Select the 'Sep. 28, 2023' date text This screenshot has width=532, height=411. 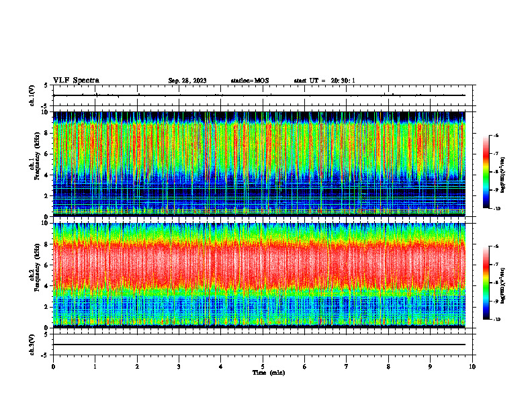point(187,81)
